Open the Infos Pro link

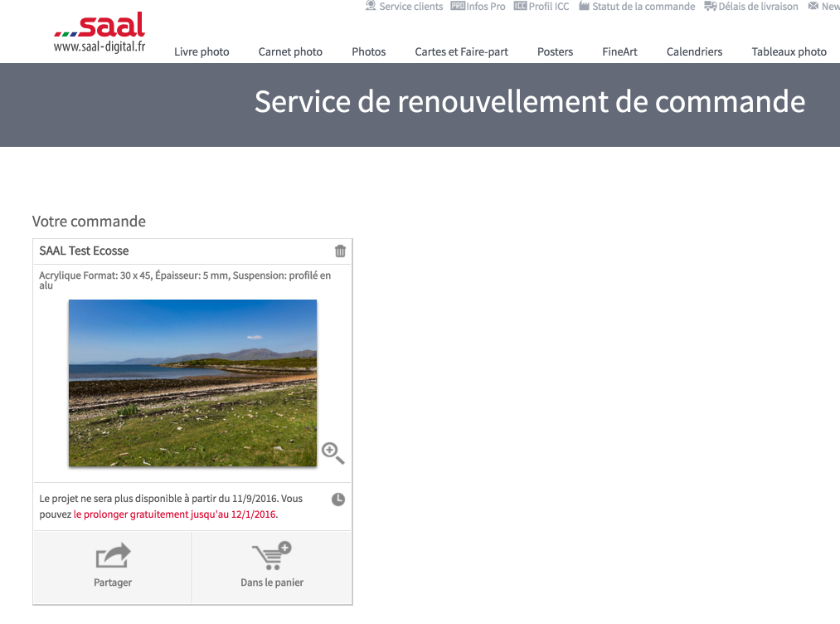coord(478,7)
